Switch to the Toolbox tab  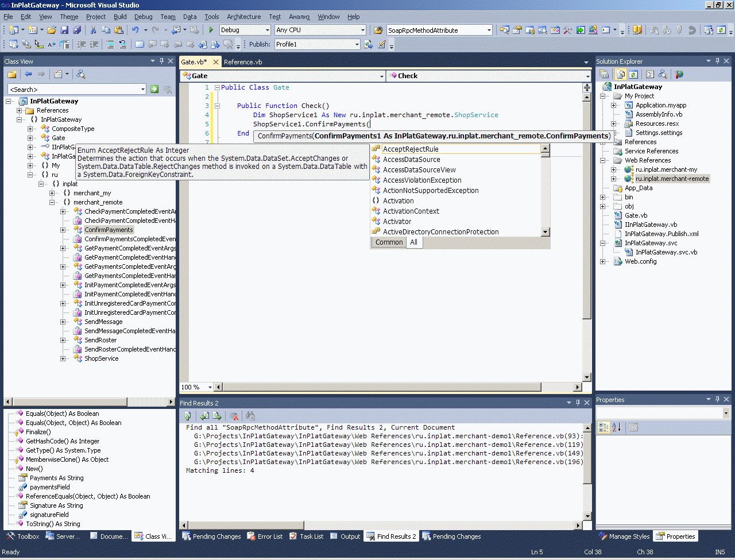pos(23,536)
